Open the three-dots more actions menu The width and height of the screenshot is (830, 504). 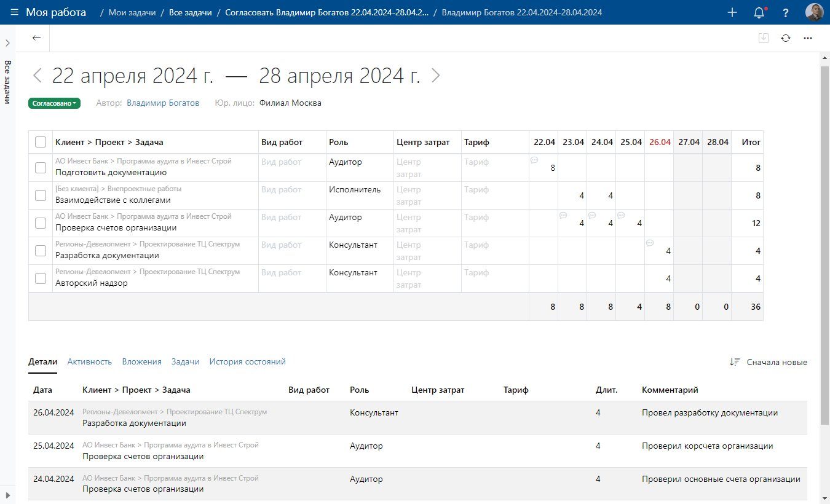pyautogui.click(x=808, y=37)
